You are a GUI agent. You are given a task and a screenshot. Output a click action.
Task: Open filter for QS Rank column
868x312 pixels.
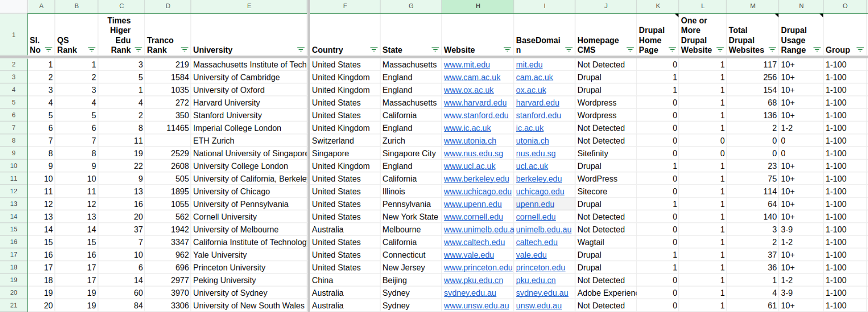pyautogui.click(x=92, y=50)
